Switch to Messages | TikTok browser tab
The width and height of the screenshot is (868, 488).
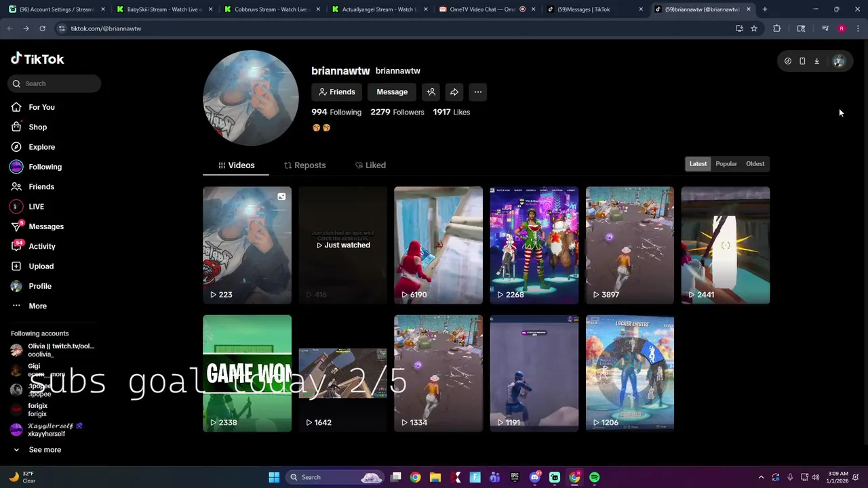click(595, 9)
